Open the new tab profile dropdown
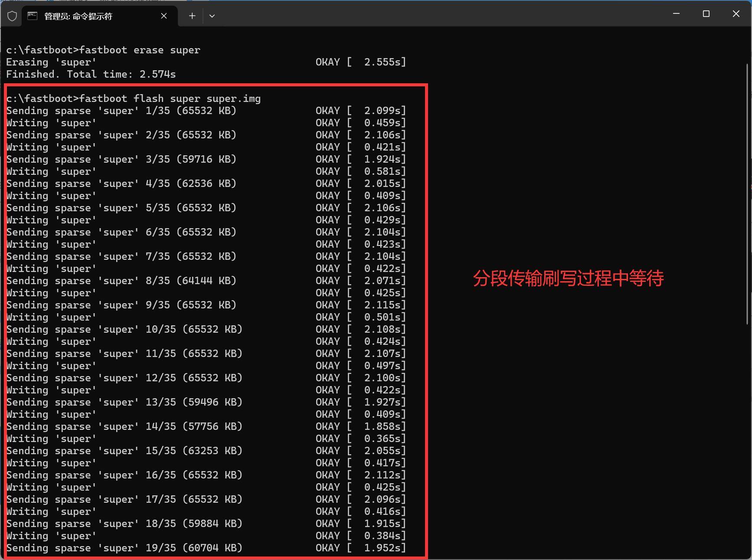The width and height of the screenshot is (752, 560). pyautogui.click(x=212, y=16)
